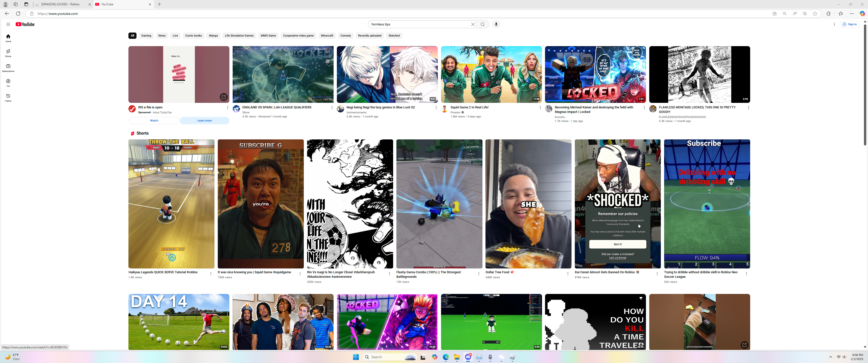Select the Live filter chip
The height and width of the screenshot is (363, 868).
175,36
